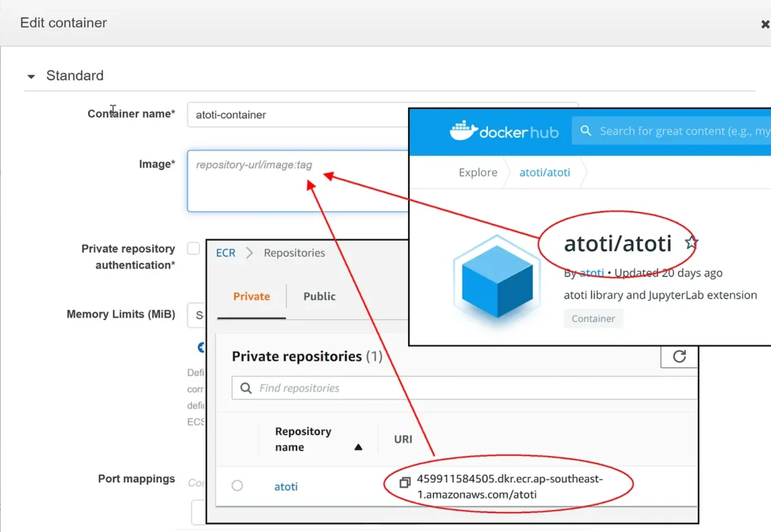Select the atoti repository radio button

coord(237,485)
